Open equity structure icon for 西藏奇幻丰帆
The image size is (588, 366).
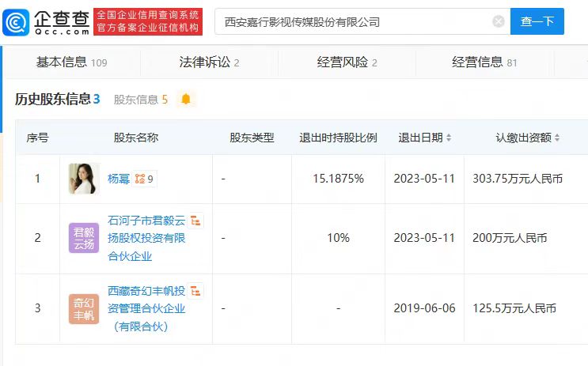coord(195,291)
